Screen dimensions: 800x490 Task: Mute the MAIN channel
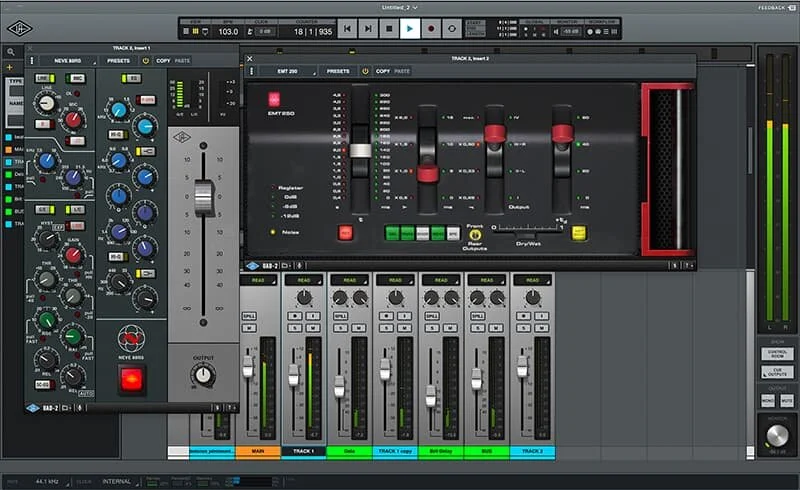click(x=249, y=328)
